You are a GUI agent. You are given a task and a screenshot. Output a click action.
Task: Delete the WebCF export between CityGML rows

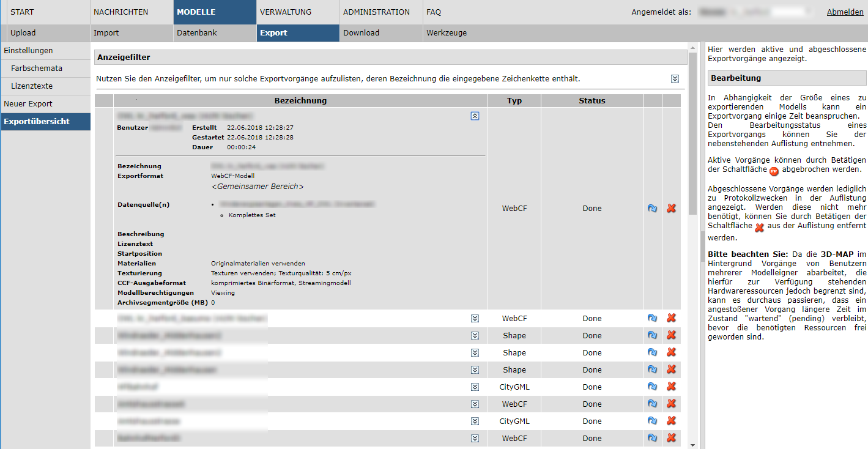pyautogui.click(x=671, y=404)
